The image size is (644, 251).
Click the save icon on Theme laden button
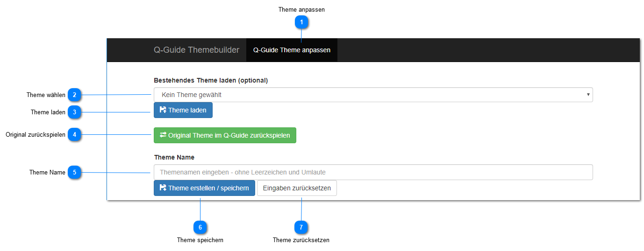point(163,110)
